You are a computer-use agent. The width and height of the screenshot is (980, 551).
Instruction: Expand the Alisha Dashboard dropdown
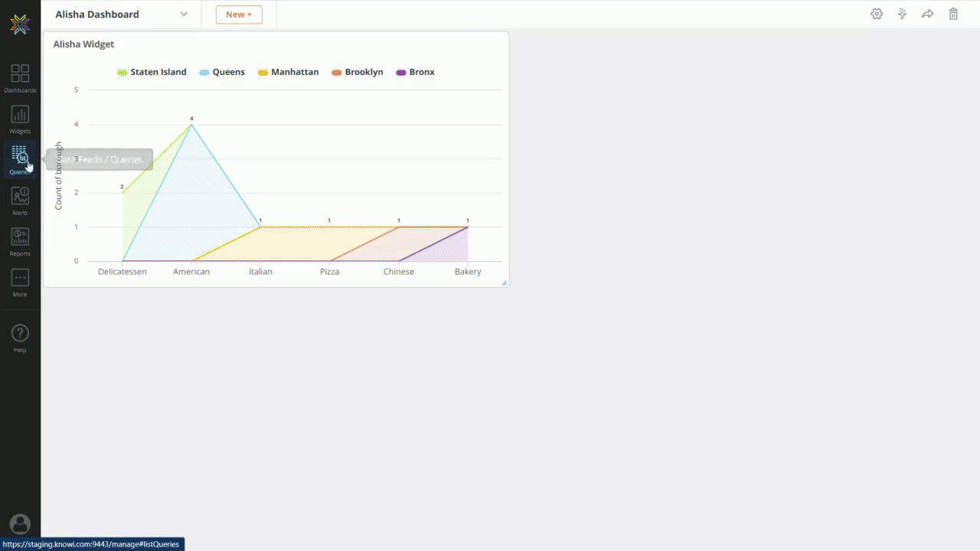click(184, 14)
